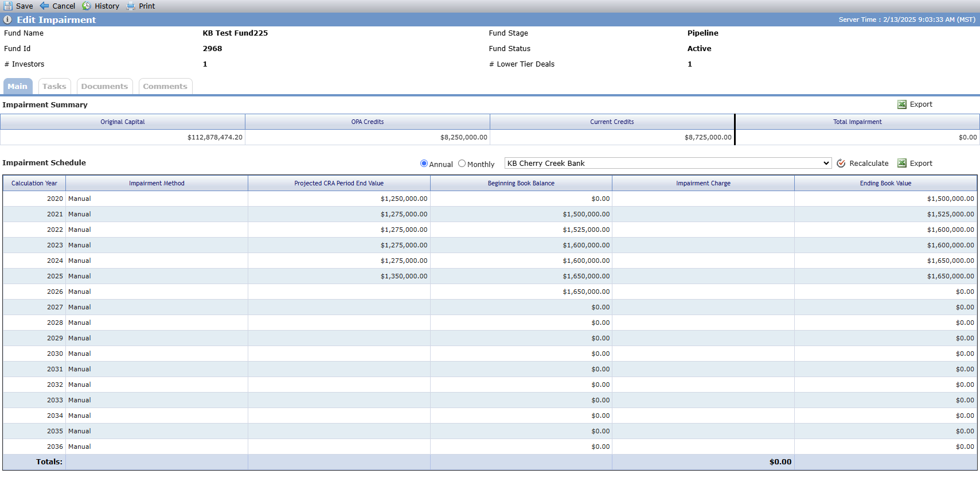
Task: Click Excel icon in Impairment Summary Export
Action: pos(902,104)
